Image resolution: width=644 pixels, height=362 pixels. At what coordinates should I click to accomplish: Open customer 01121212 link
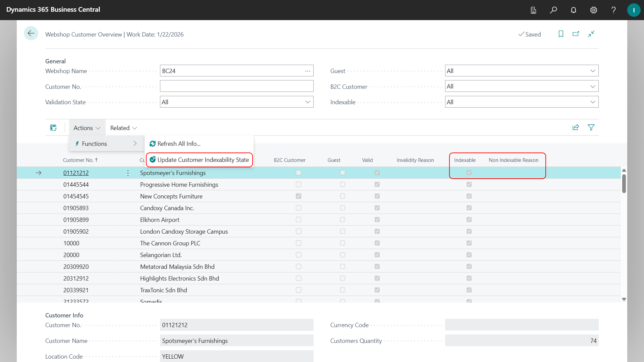tap(76, 173)
